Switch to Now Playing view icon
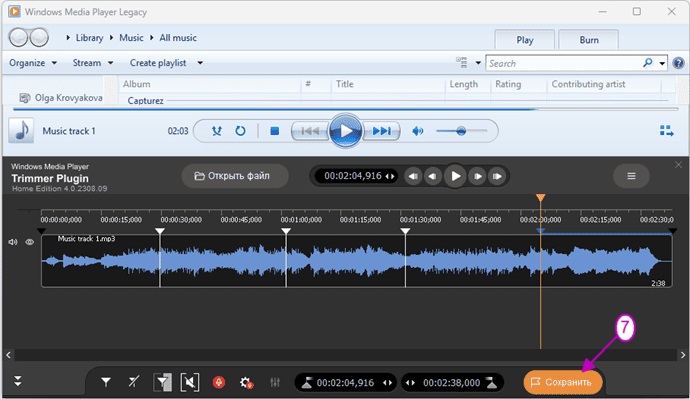The height and width of the screenshot is (399, 690). (667, 131)
